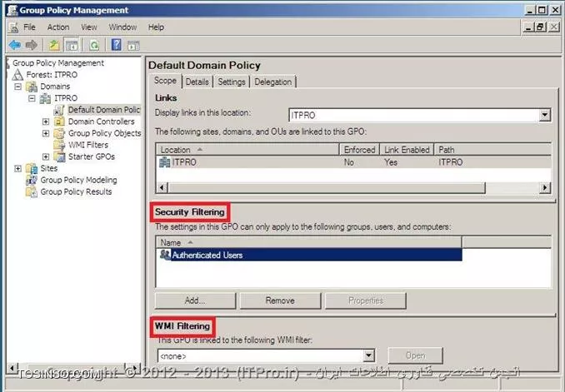This screenshot has width=565, height=392.
Task: Switch to the Scope tab
Action: tap(165, 81)
